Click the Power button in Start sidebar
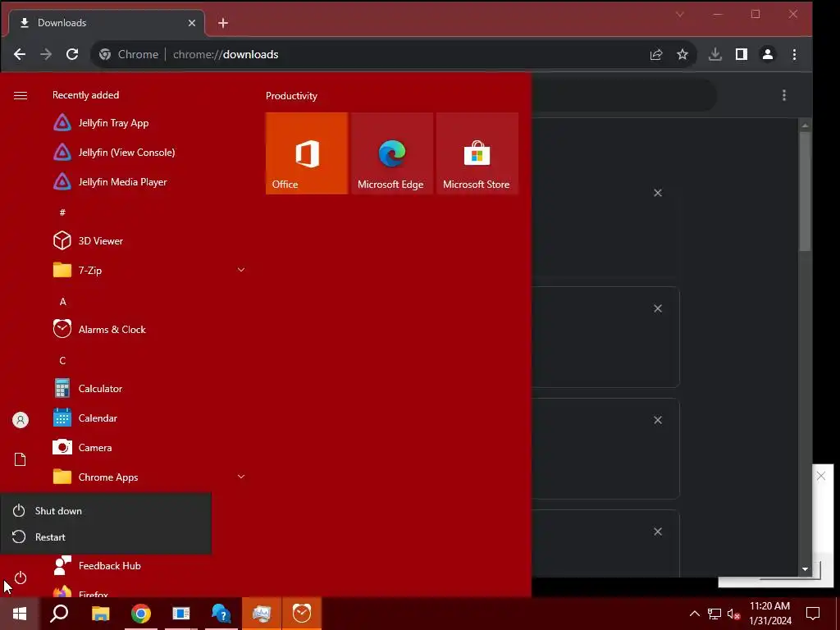This screenshot has width=840, height=630. coord(20,577)
